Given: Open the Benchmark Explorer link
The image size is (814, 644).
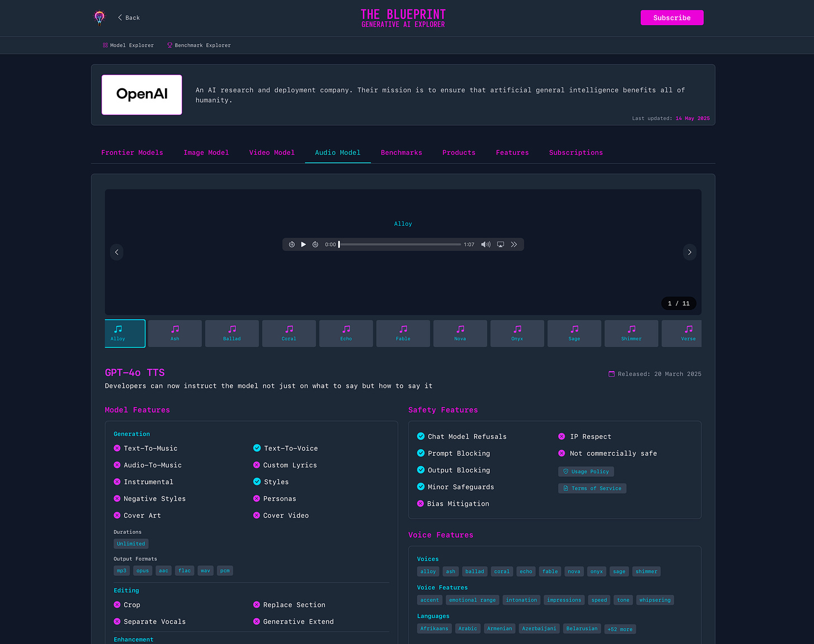Looking at the screenshot, I should [199, 45].
